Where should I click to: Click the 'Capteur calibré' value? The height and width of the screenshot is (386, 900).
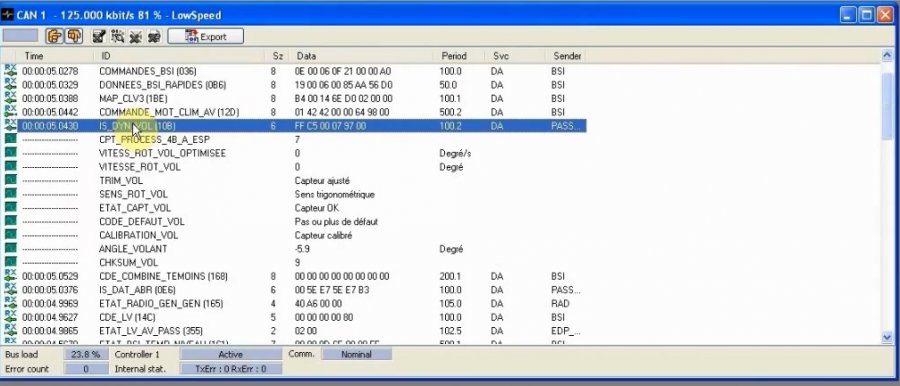323,235
